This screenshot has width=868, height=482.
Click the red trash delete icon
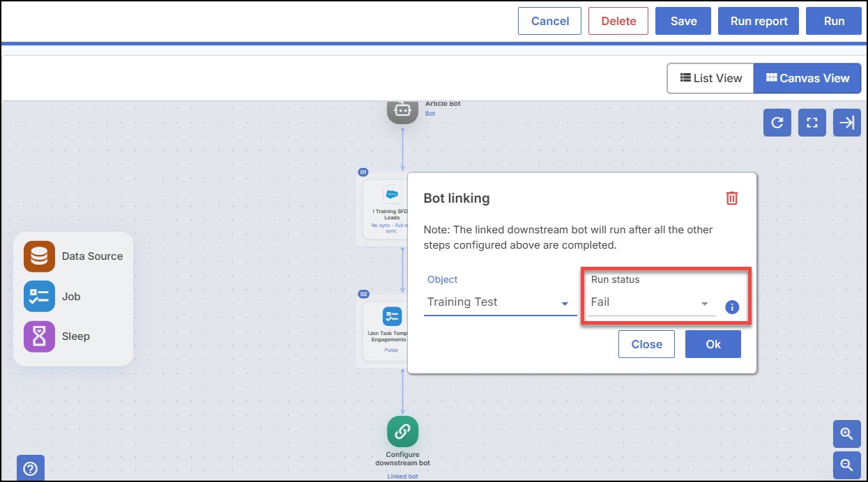(731, 198)
